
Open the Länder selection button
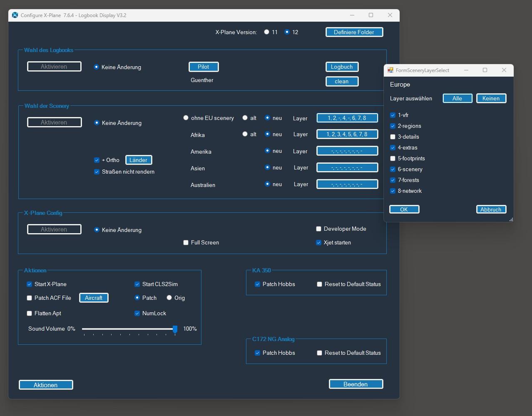[x=138, y=160]
